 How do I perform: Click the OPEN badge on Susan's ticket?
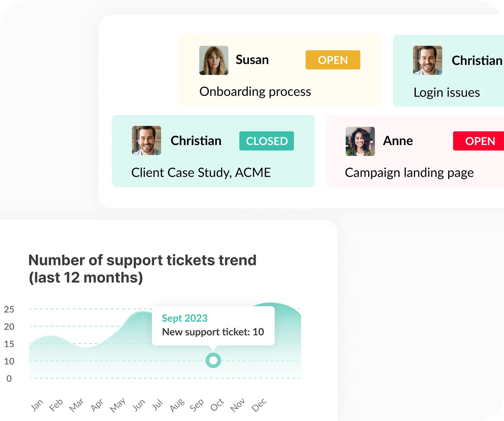(x=332, y=60)
